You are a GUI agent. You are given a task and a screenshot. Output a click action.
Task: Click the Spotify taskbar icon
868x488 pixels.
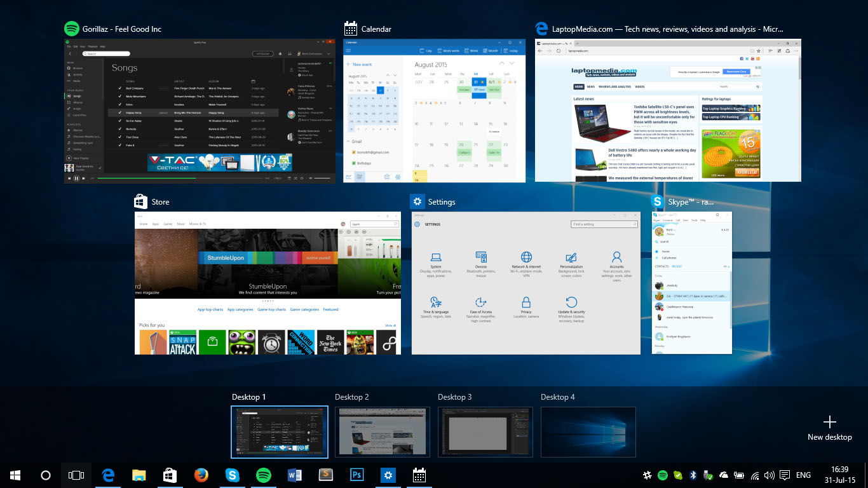pyautogui.click(x=263, y=475)
